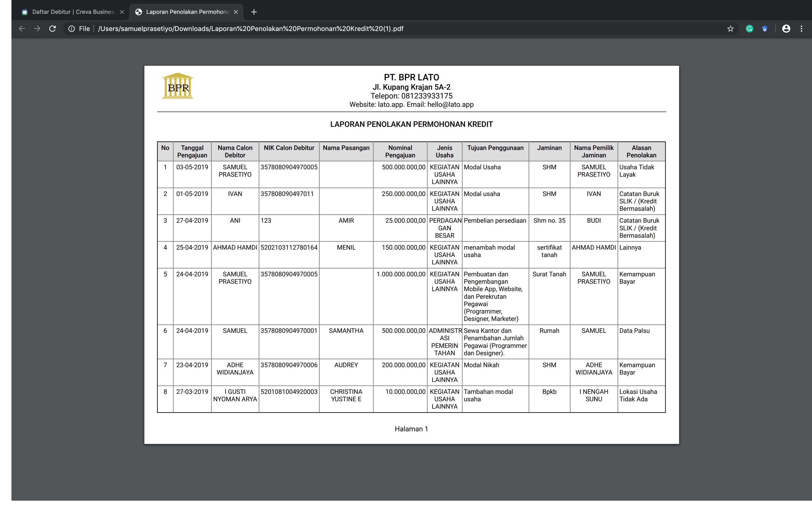
Task: Click the Nama Pemilik Jaminan header
Action: 594,152
